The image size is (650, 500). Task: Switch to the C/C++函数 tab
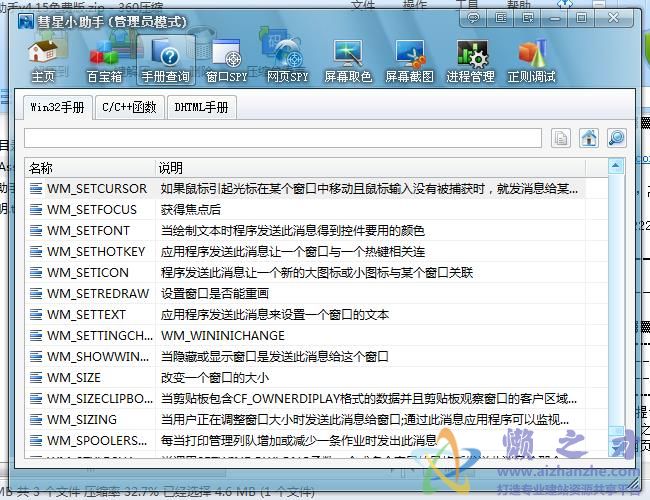point(129,107)
